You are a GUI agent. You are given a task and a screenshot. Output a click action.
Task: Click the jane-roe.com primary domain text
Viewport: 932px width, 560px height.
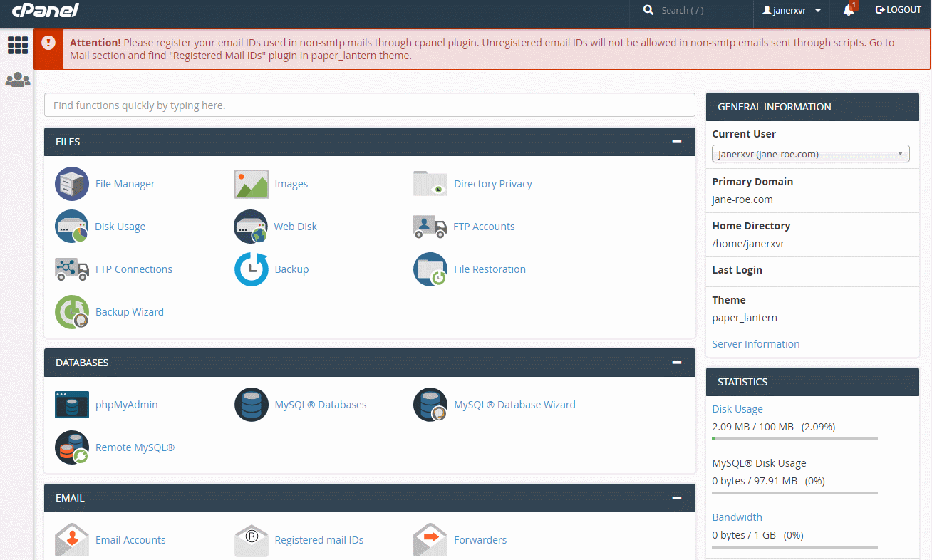coord(742,199)
